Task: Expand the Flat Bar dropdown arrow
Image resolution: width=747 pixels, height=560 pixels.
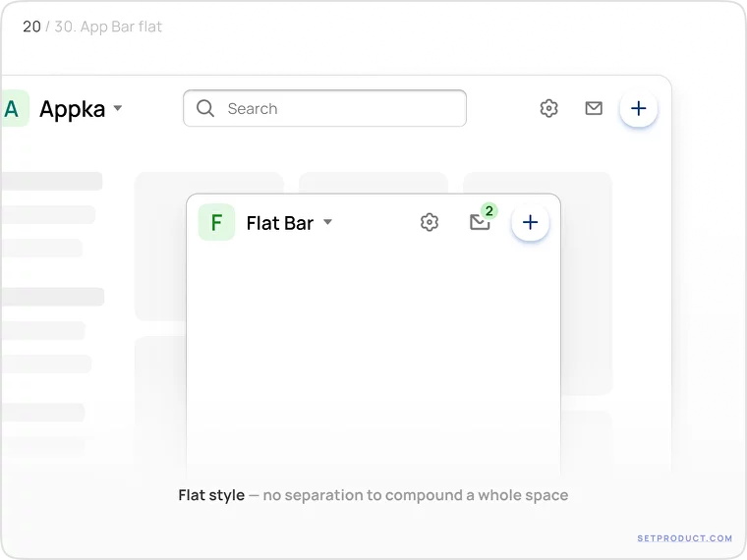Action: (x=328, y=223)
